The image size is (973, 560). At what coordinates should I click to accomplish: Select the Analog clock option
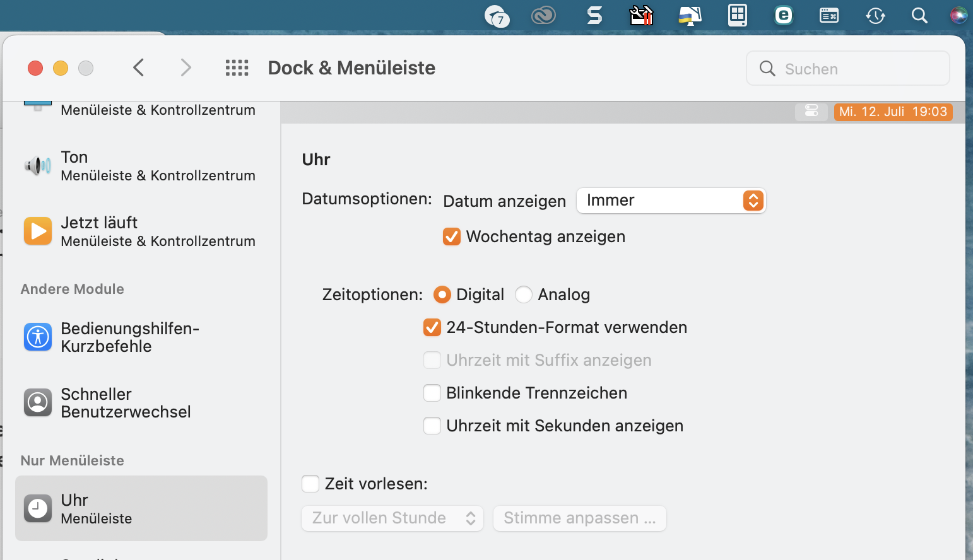(524, 295)
